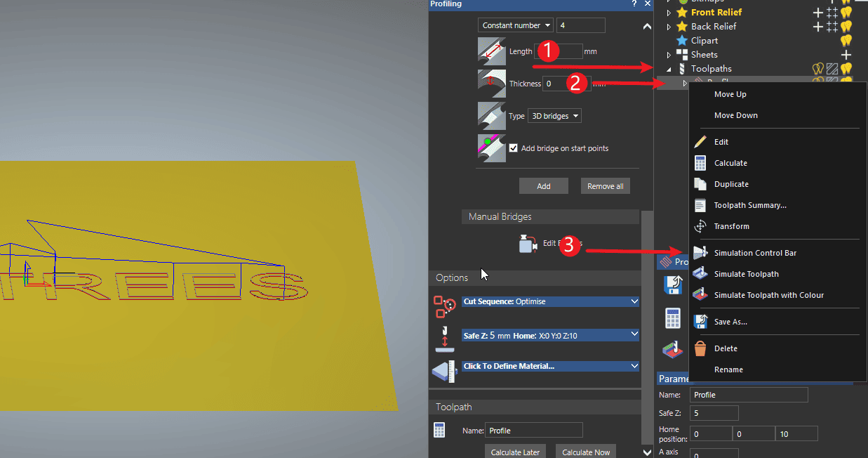Uncheck Add bridge on start points
The height and width of the screenshot is (458, 868).
[x=514, y=148]
